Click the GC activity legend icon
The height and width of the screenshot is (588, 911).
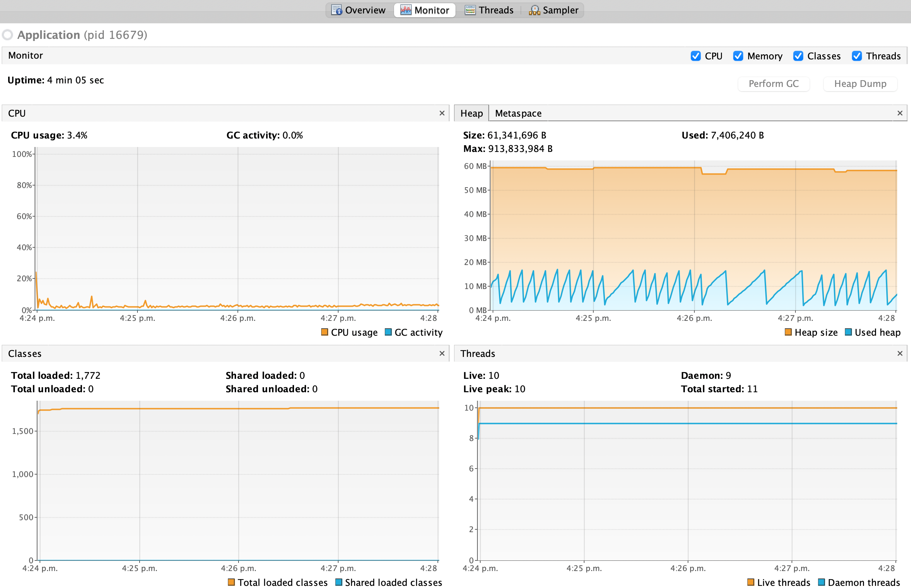click(x=388, y=332)
